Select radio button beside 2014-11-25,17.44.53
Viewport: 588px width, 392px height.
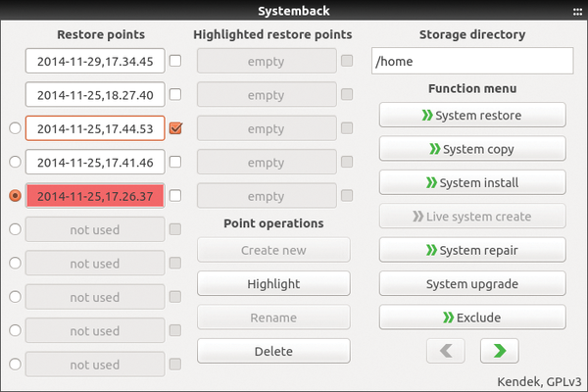pos(15,128)
